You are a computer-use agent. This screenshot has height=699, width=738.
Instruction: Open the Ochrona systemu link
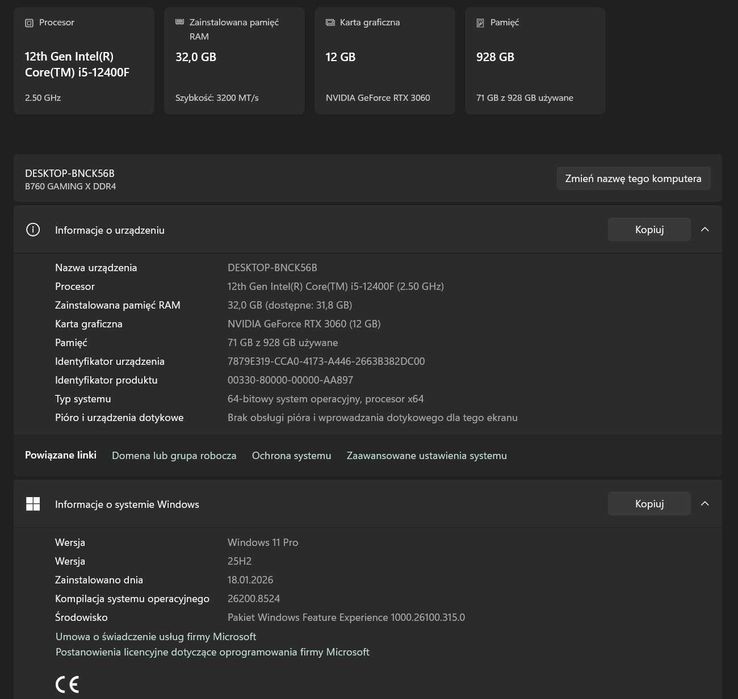point(291,456)
